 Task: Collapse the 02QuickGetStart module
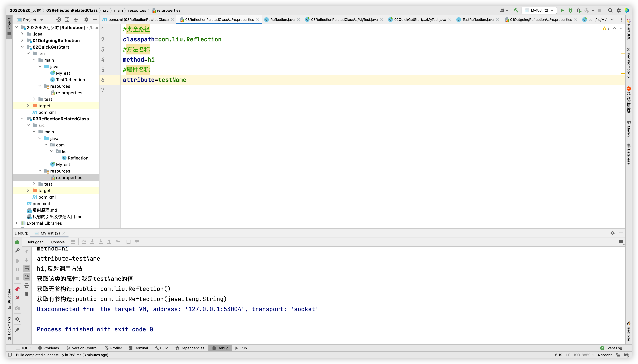tap(22, 47)
